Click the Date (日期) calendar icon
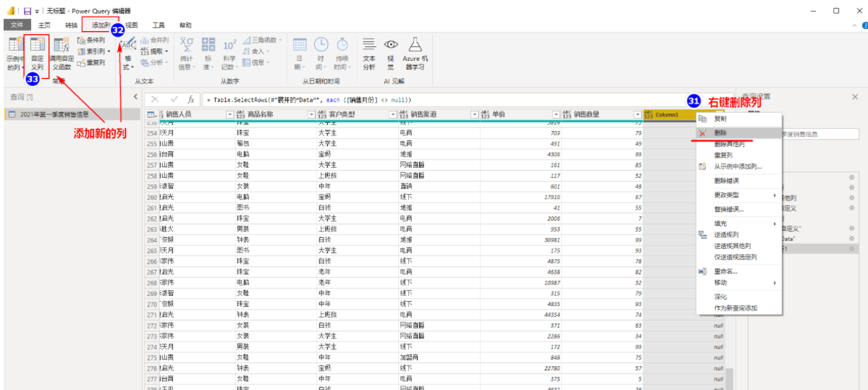This screenshot has height=390, width=868. 300,45
